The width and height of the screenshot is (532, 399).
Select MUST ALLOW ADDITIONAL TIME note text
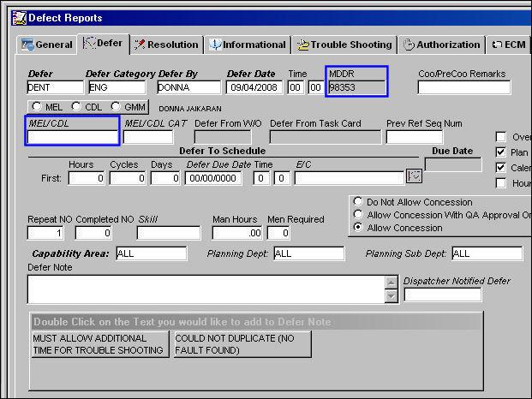click(100, 344)
